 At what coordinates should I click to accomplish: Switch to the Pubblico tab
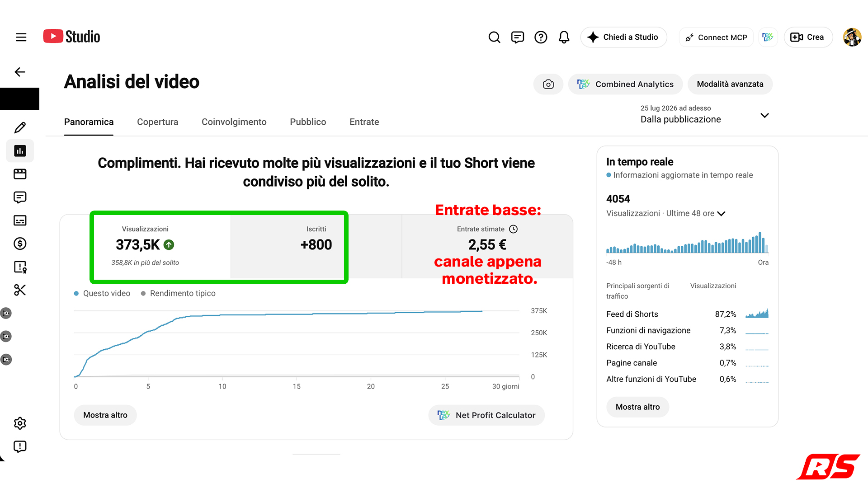(x=308, y=122)
